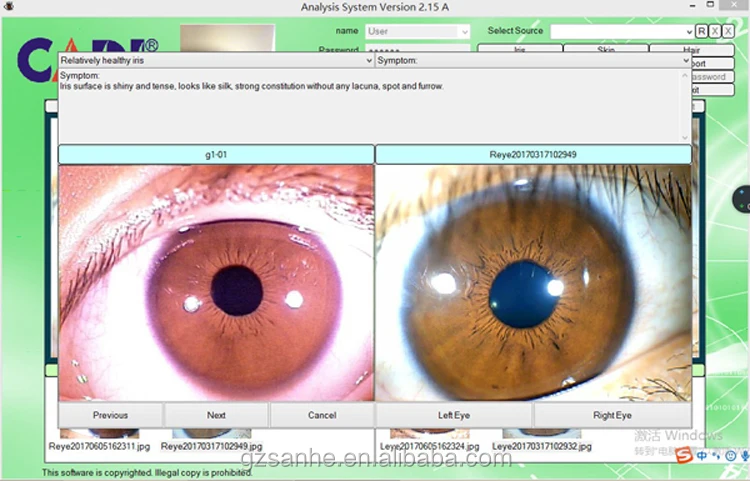750x481 pixels.
Task: Select the Right Eye button
Action: coord(612,415)
